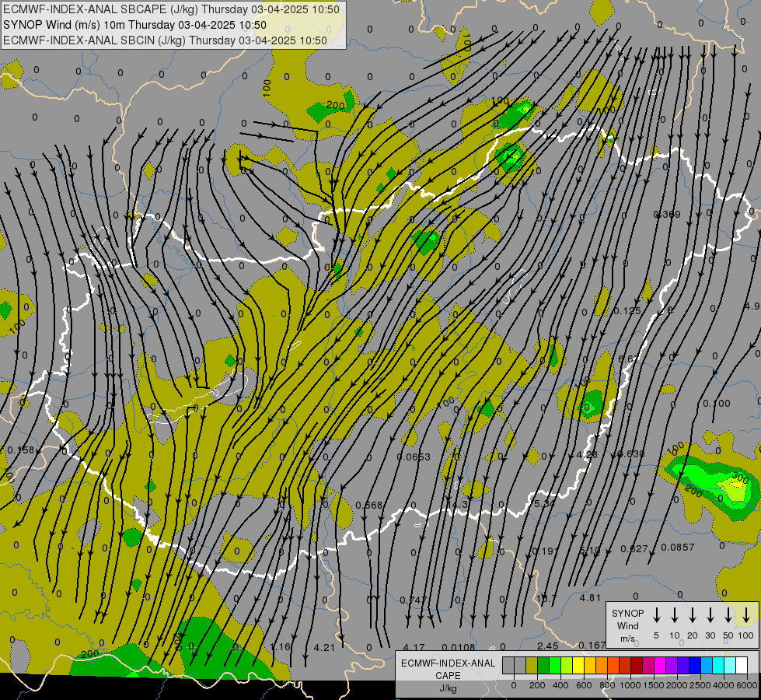Select the dark green CAPE legend swatch
The image size is (761, 700).
tap(543, 666)
